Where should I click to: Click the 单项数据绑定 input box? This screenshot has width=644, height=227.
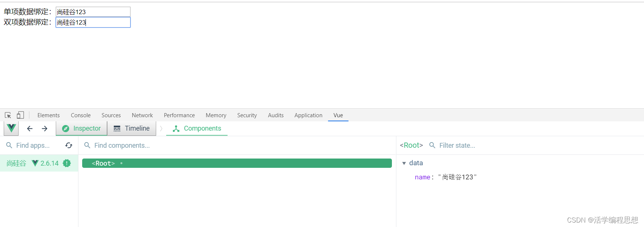(93, 12)
